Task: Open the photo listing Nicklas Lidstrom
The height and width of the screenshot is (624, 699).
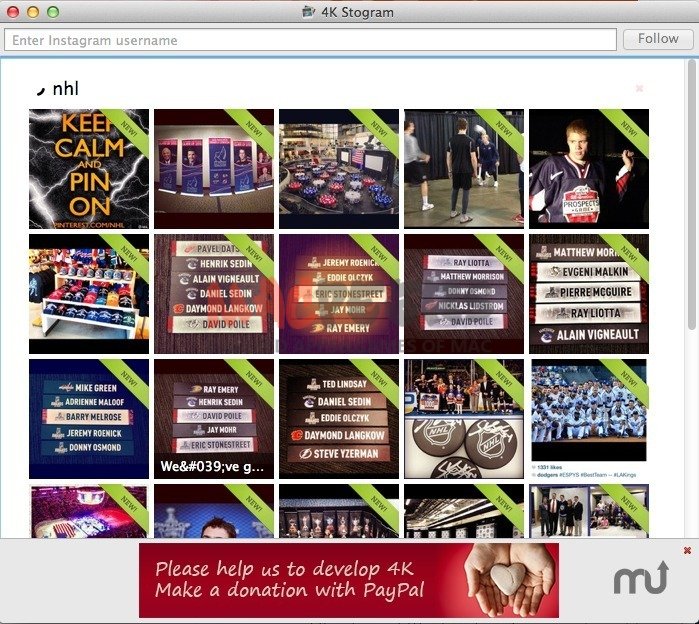Action: (x=464, y=294)
